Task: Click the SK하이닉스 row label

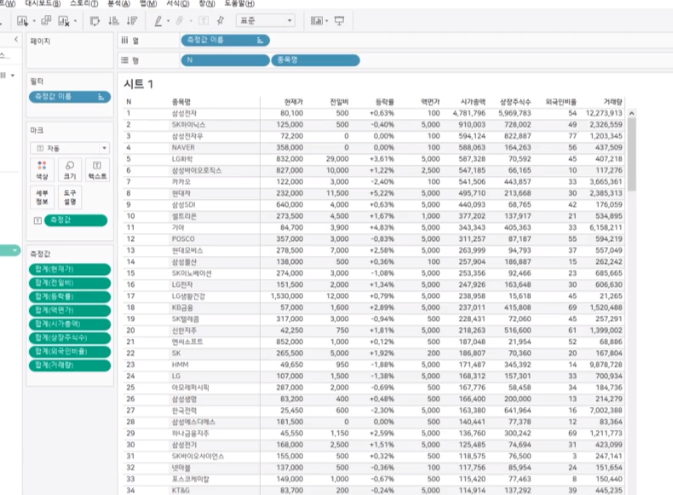Action: pyautogui.click(x=188, y=125)
